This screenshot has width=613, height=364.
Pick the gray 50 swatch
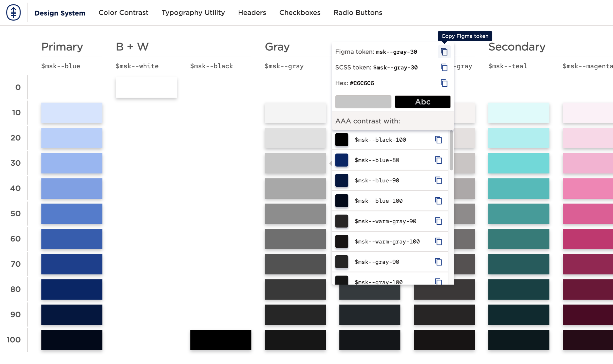pos(295,214)
